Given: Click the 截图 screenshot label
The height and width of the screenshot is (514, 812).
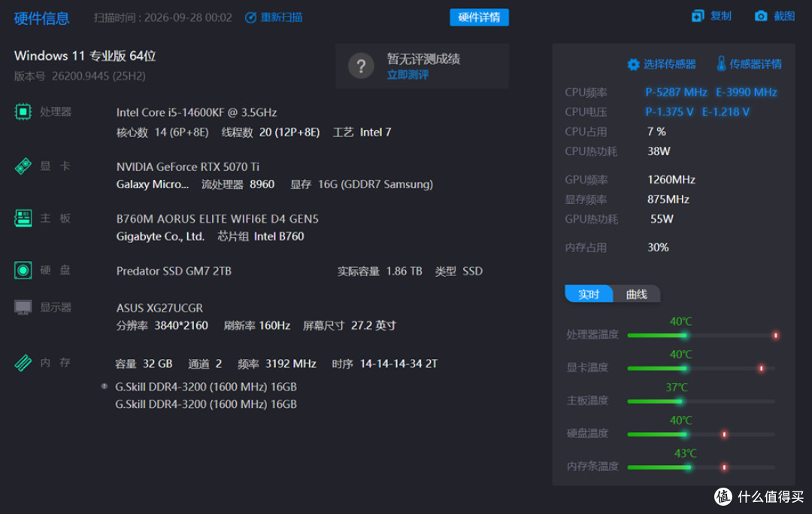Looking at the screenshot, I should 784,16.
